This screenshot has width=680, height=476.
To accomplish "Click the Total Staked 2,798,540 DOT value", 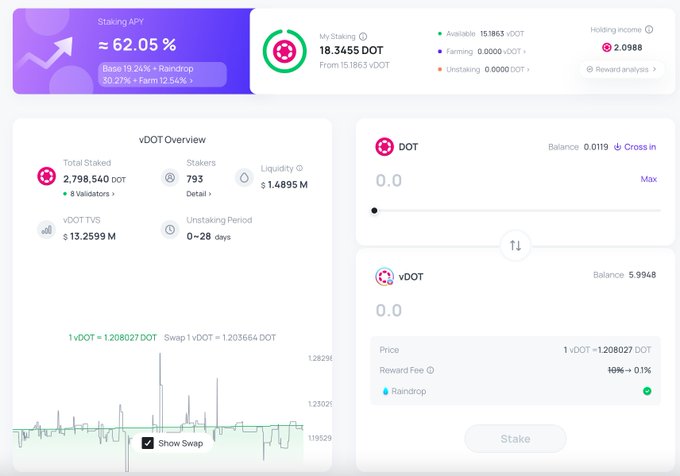I will pyautogui.click(x=95, y=179).
